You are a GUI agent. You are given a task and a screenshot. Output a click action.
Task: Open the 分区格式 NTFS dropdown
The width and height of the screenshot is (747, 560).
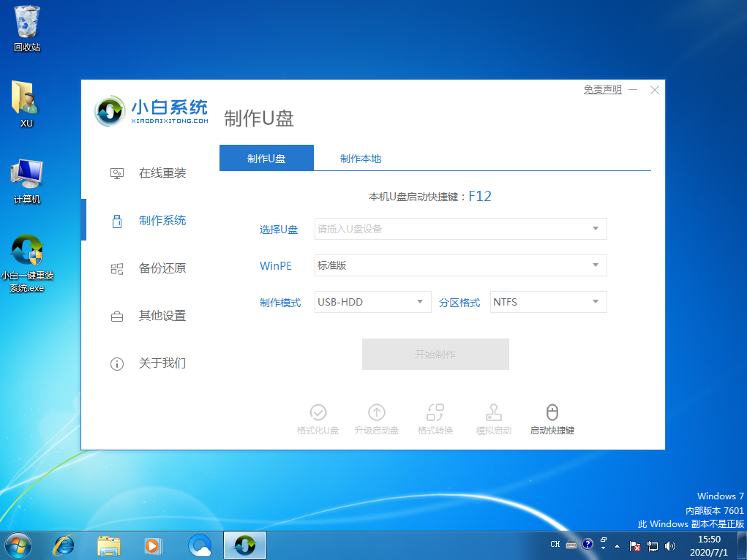coord(548,302)
